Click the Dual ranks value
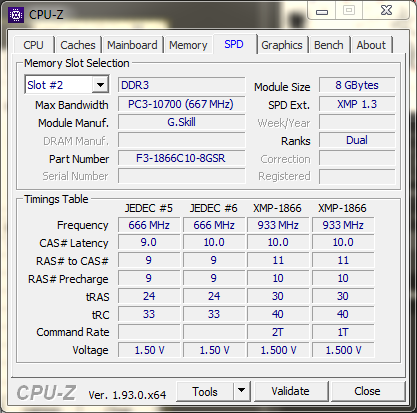Screen dimensions: 417x413 tap(357, 140)
